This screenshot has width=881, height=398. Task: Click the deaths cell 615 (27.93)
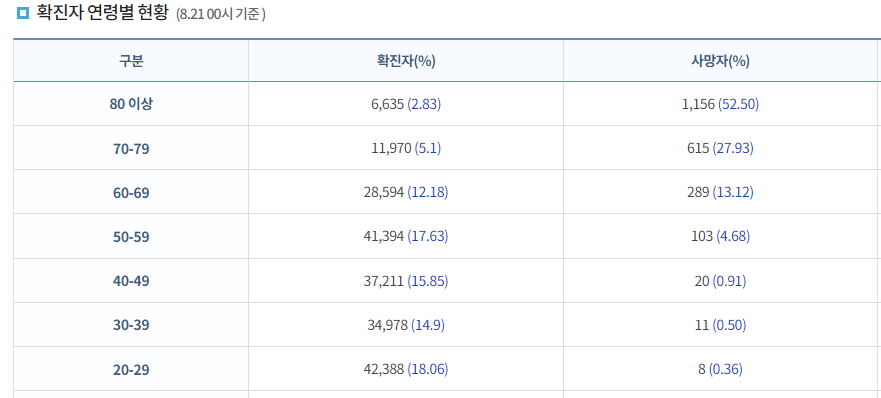click(720, 149)
